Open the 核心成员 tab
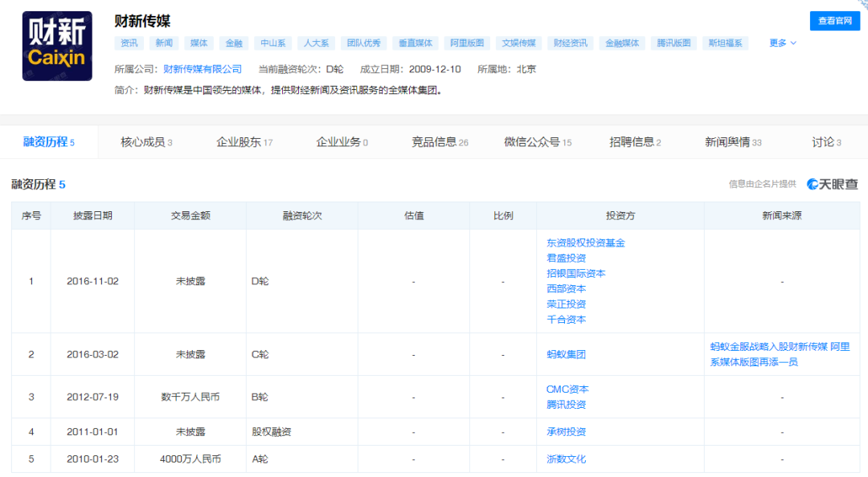 [146, 142]
